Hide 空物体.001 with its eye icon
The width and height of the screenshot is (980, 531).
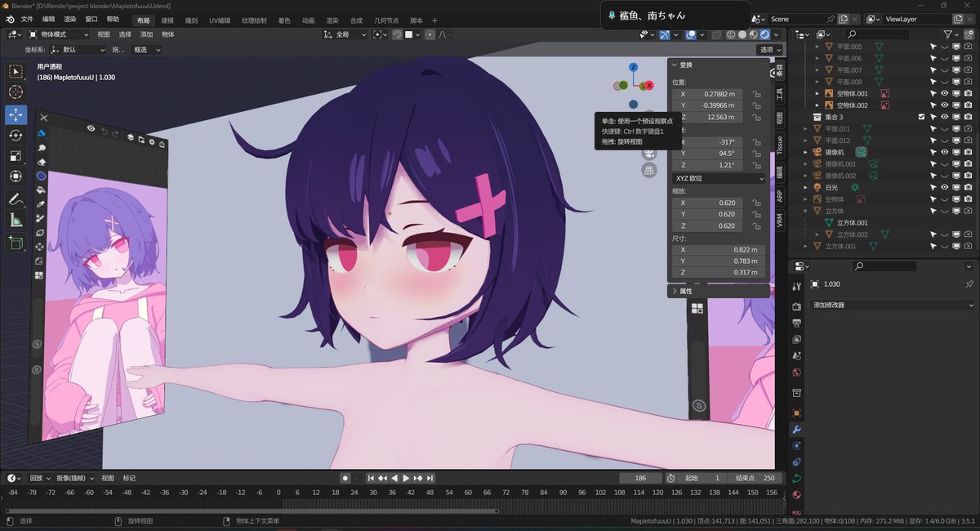coord(944,94)
